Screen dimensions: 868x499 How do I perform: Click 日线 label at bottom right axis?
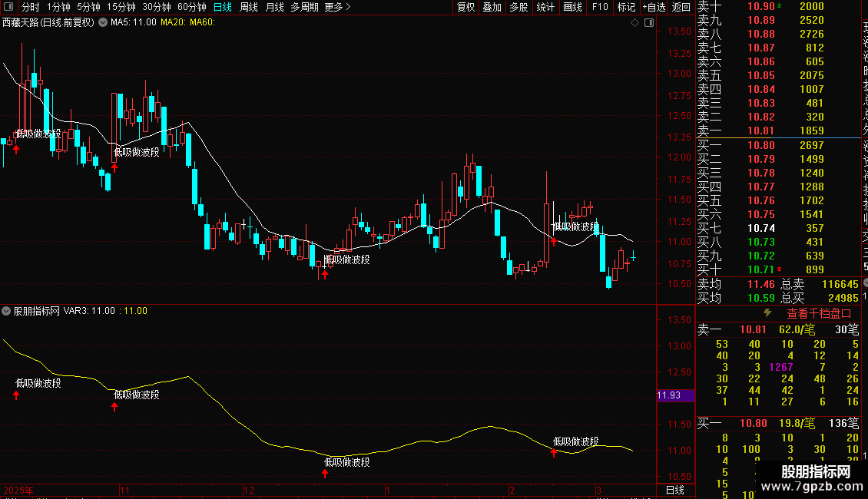pos(674,490)
